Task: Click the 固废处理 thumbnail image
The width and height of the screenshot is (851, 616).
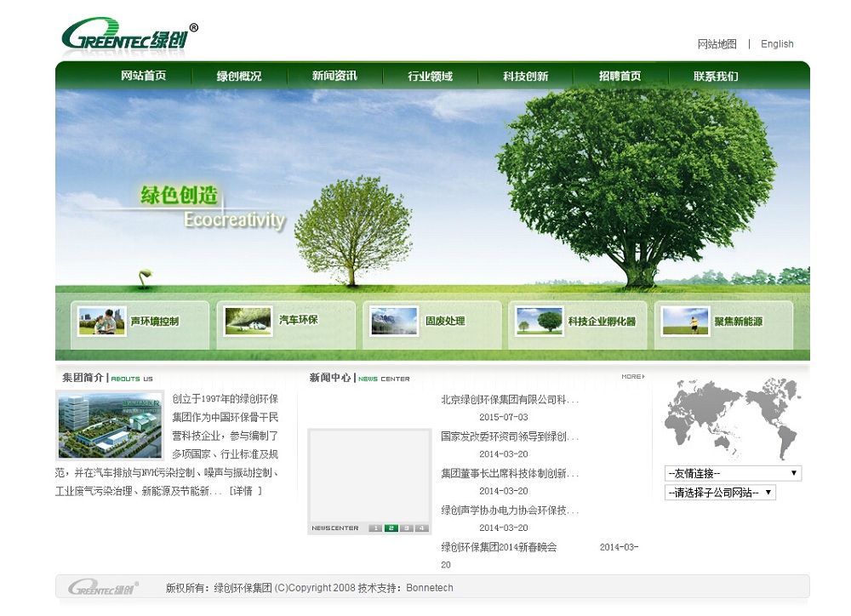Action: [x=394, y=322]
